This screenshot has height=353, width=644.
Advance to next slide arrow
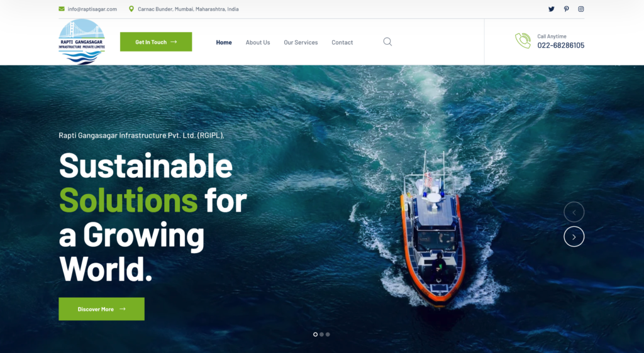[574, 237]
